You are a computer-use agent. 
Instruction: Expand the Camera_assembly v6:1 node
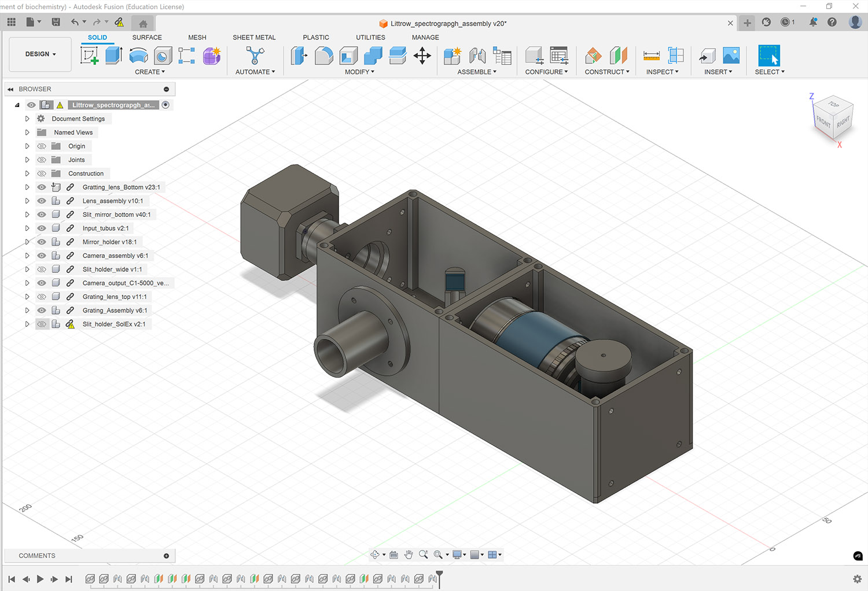(x=27, y=256)
